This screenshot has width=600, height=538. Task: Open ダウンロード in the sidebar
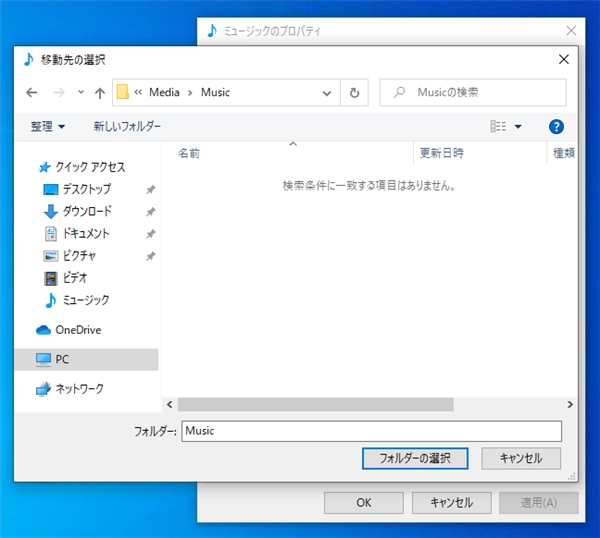click(87, 211)
